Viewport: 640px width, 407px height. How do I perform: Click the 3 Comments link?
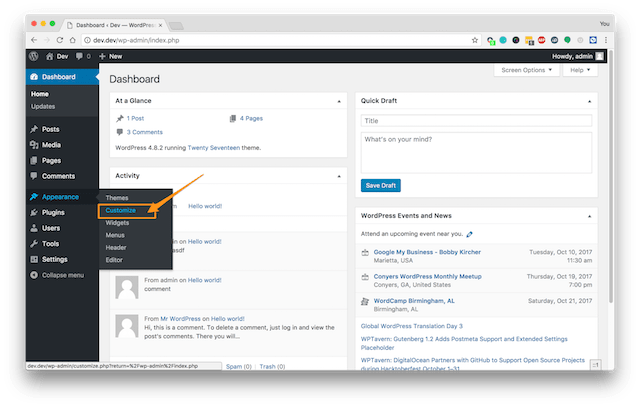coord(144,132)
